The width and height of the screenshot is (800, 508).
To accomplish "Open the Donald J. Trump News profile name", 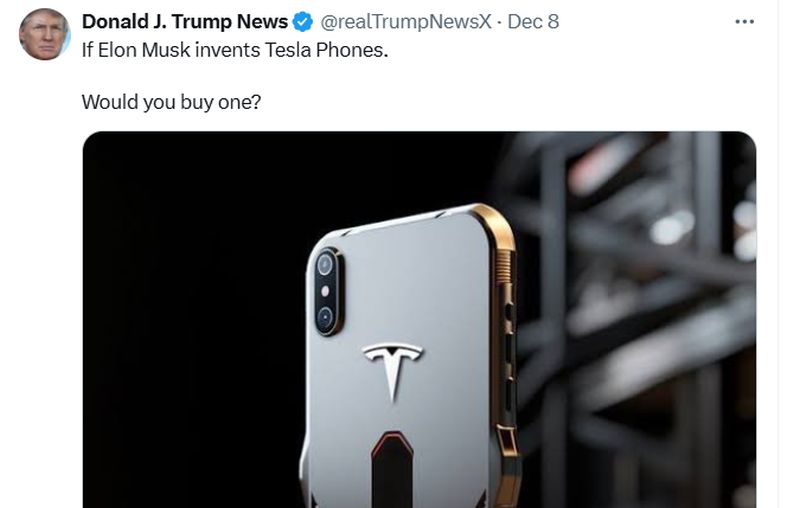I will (184, 22).
